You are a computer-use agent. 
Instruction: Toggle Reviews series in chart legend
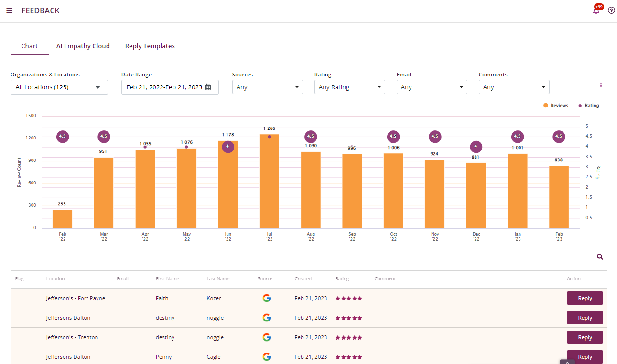(556, 106)
